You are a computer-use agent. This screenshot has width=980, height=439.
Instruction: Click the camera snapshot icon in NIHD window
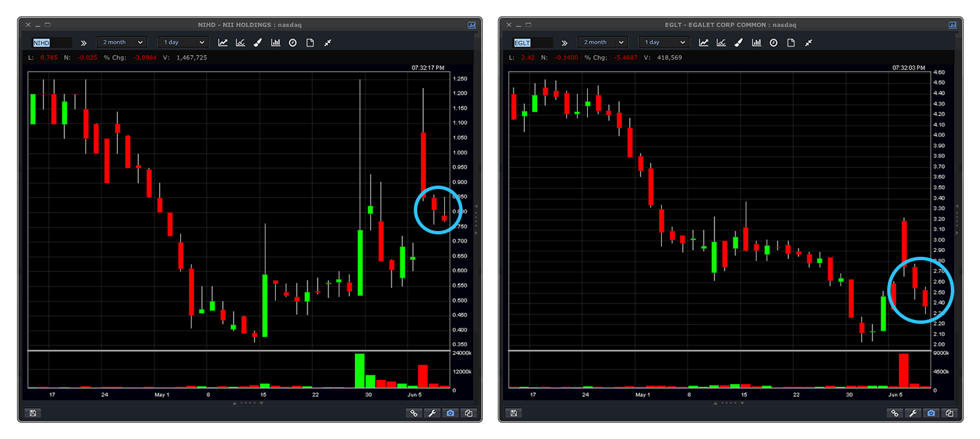450,413
